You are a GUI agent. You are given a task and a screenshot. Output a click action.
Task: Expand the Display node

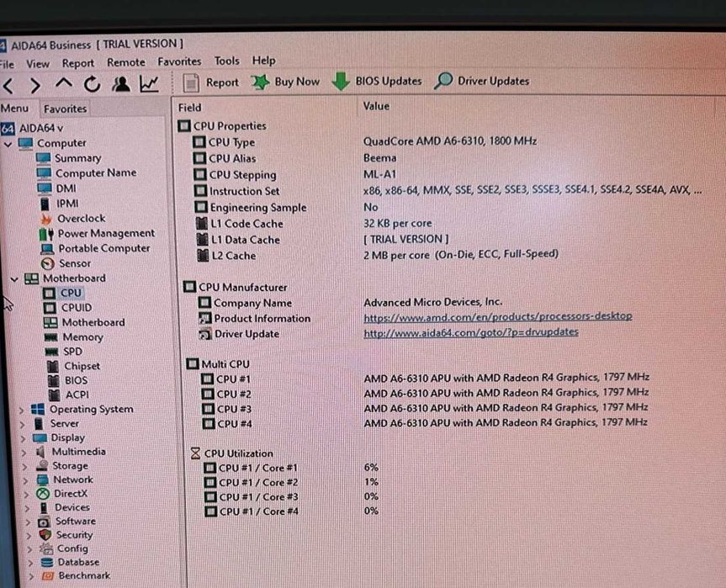click(24, 438)
